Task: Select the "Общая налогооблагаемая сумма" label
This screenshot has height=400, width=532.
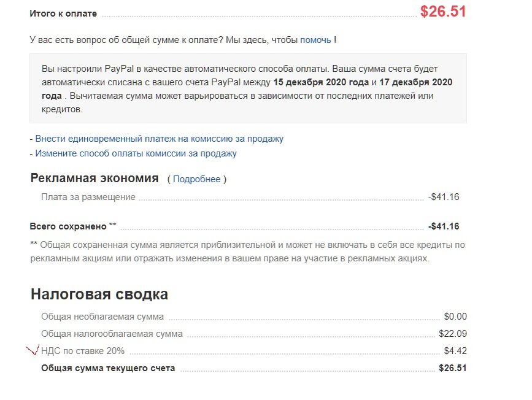Action: (x=112, y=334)
